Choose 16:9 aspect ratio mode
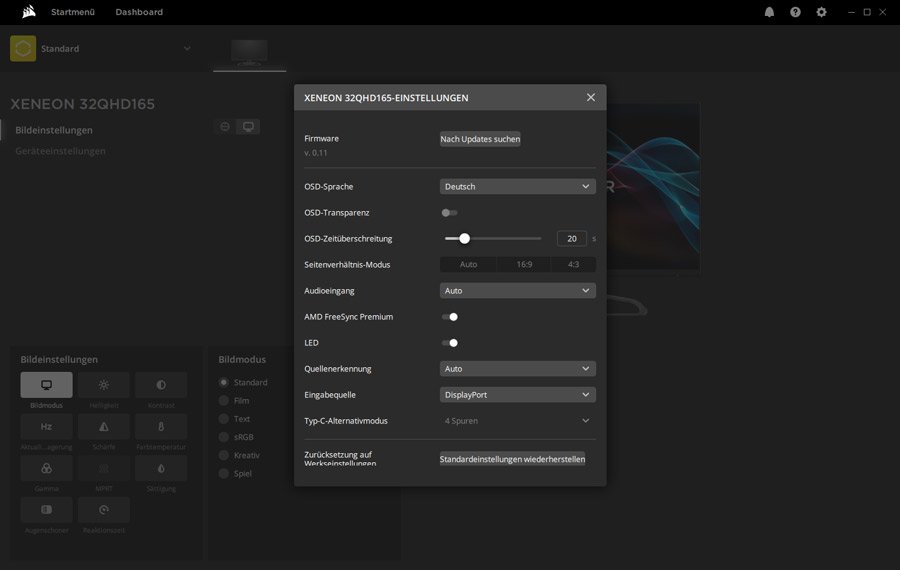900x570 pixels. (524, 265)
